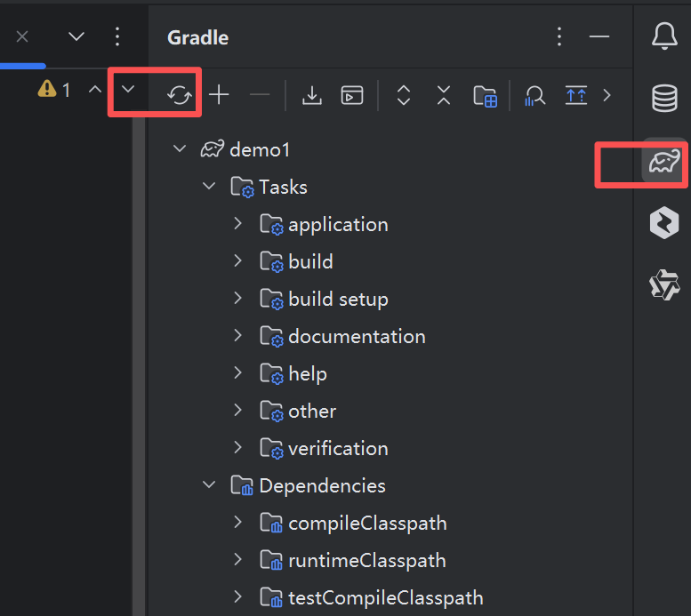Collapse the Dependencies node
The height and width of the screenshot is (616, 691).
coord(209,484)
